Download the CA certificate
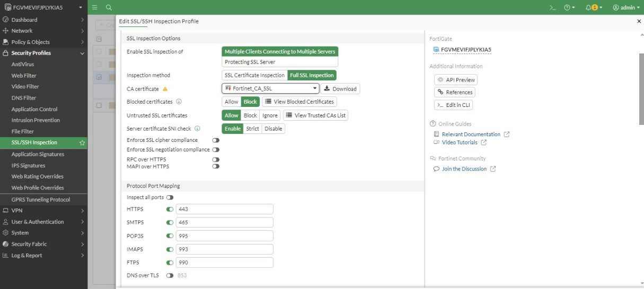644x289 pixels. pyautogui.click(x=341, y=88)
